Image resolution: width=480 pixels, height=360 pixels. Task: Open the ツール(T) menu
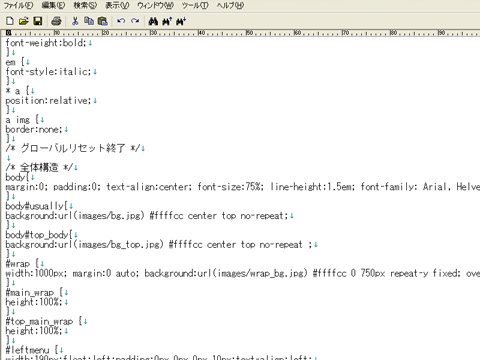[x=195, y=5]
